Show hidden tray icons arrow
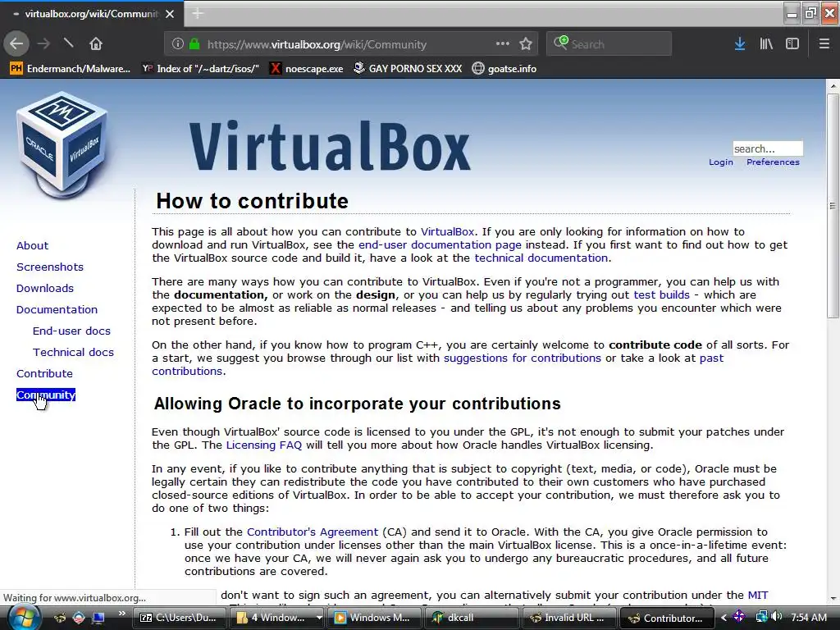This screenshot has width=840, height=630. 724,618
